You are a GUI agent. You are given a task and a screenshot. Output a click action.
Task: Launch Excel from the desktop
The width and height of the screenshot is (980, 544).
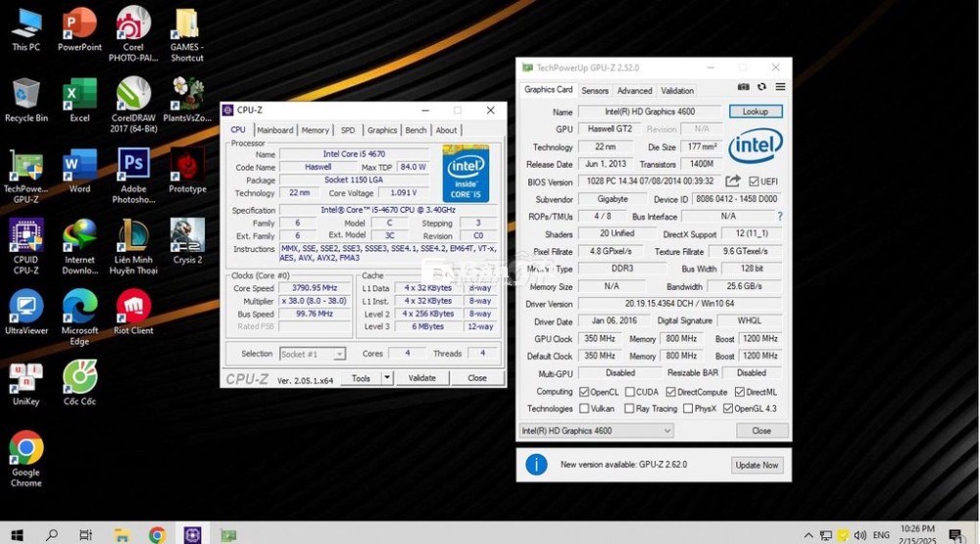tap(79, 100)
